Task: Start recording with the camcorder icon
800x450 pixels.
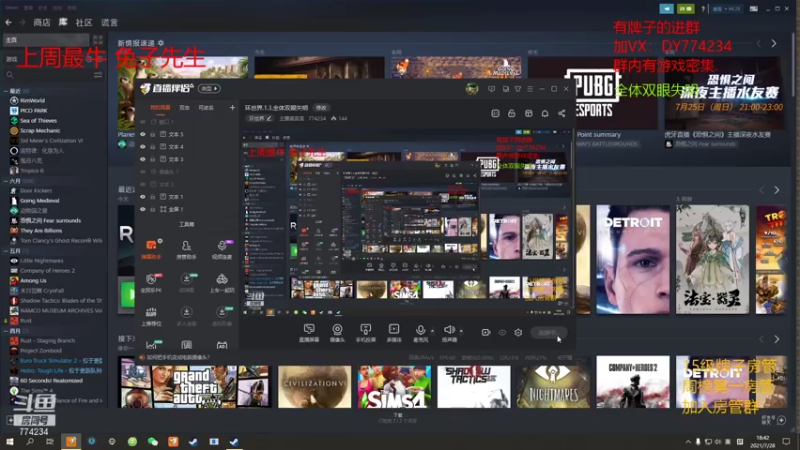Action: [486, 333]
